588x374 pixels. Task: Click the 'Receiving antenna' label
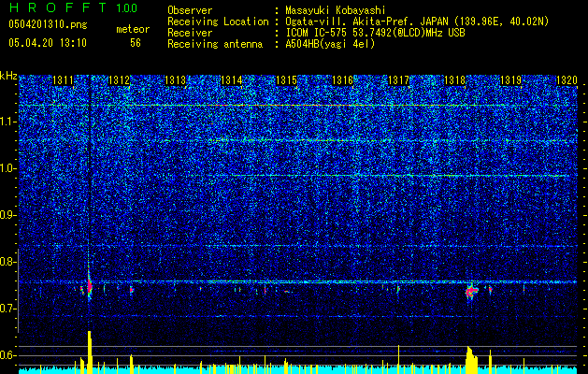(x=215, y=44)
